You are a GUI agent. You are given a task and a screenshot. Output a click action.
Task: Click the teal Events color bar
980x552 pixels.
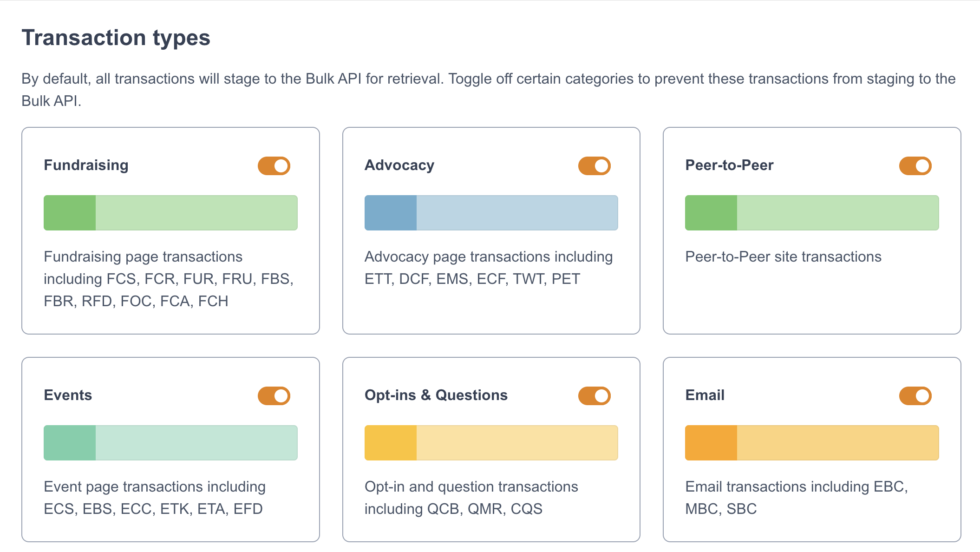click(x=170, y=443)
